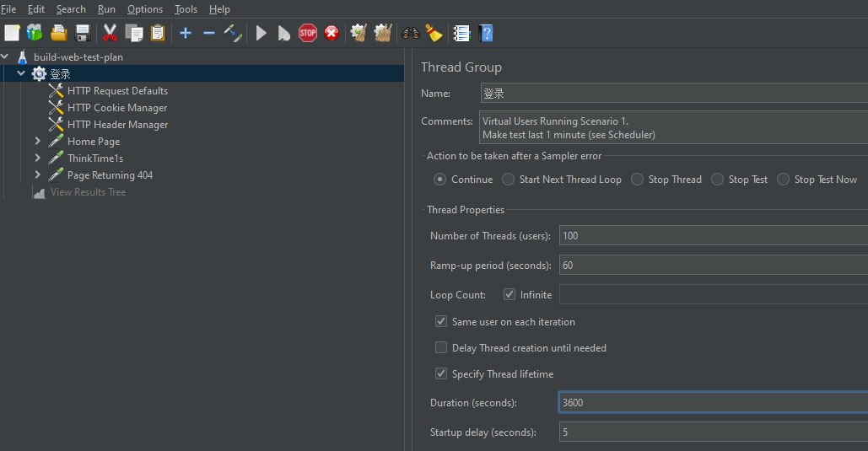Select the ThinkTime1s label

click(95, 158)
